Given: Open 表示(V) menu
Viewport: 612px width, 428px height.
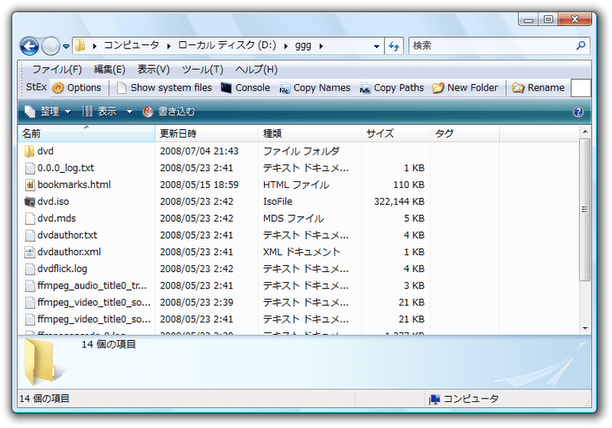Looking at the screenshot, I should pos(153,69).
